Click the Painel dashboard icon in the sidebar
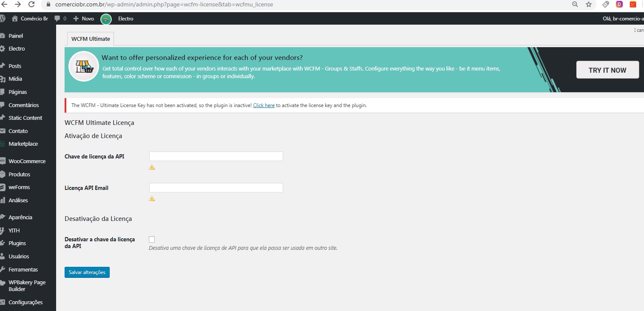644x311 pixels. [3, 36]
